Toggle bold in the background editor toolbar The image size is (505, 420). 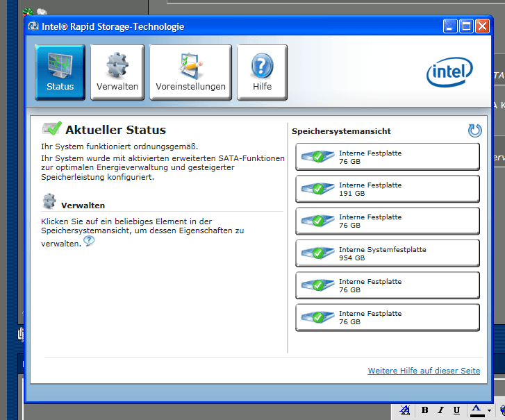click(425, 410)
